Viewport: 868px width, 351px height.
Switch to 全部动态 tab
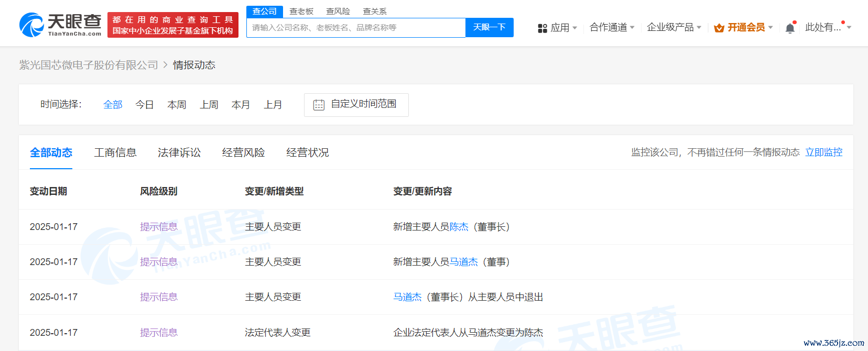tap(51, 152)
